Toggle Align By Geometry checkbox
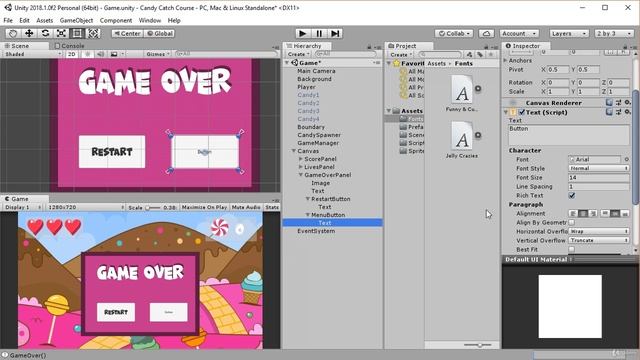This screenshot has height=360, width=640. (x=572, y=222)
